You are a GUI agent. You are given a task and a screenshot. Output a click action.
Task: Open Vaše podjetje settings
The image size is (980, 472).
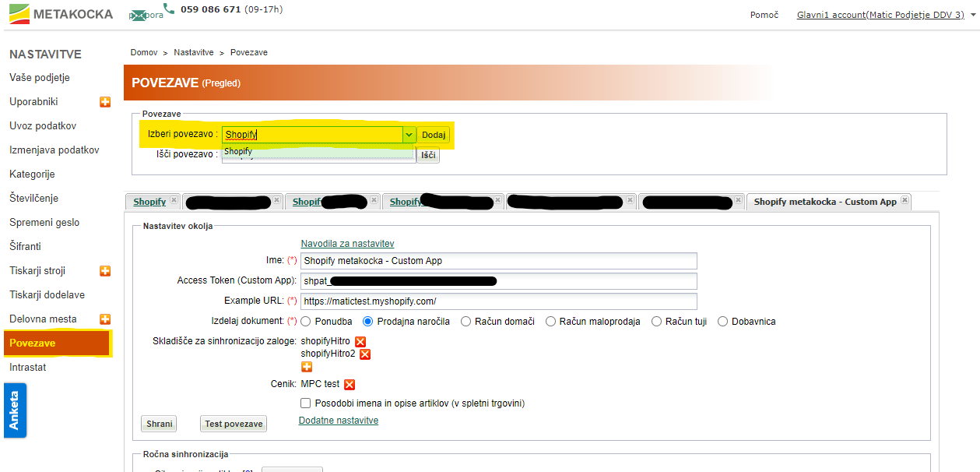(x=40, y=78)
